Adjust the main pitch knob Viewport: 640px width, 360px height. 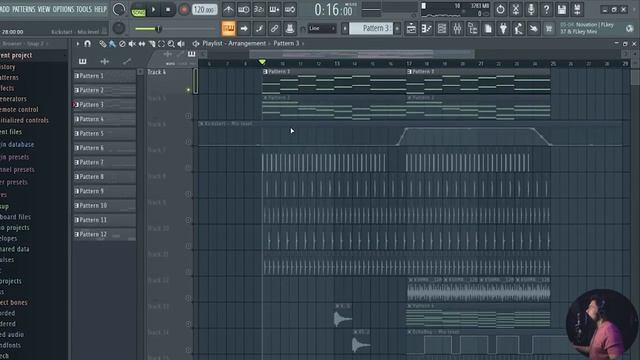(119, 28)
